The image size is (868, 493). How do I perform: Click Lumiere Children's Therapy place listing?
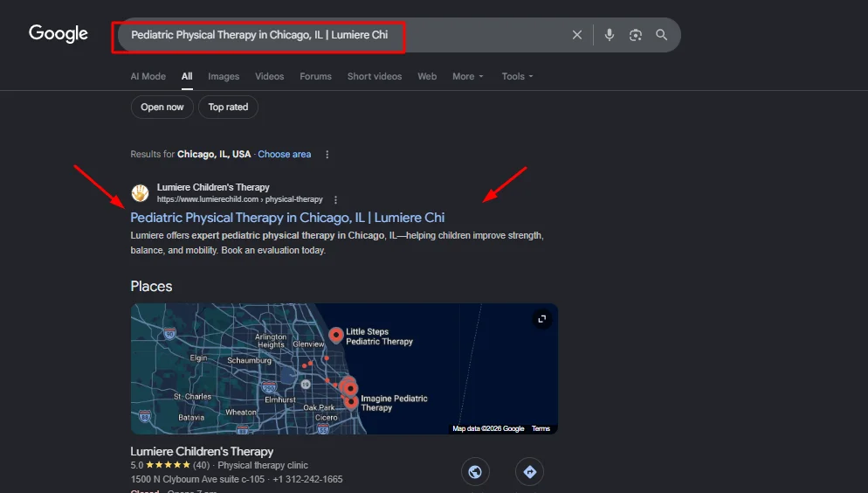[202, 451]
